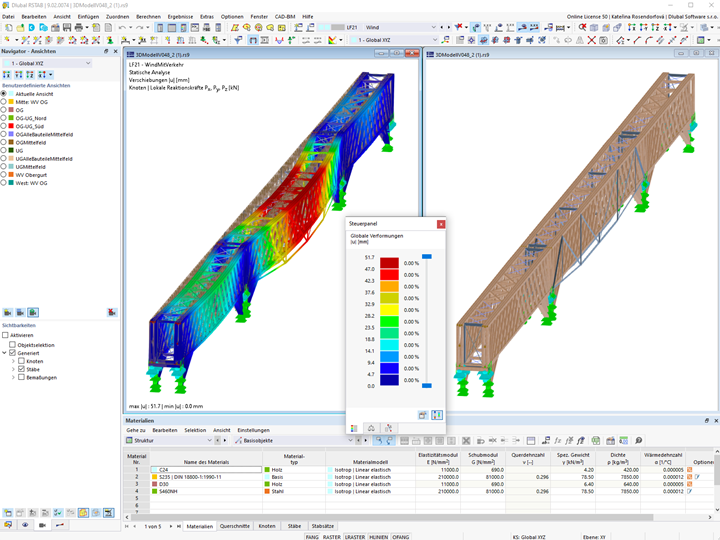Screen dimensions: 720x540
Task: Click the magnifier with red X icon
Action: coord(582,28)
